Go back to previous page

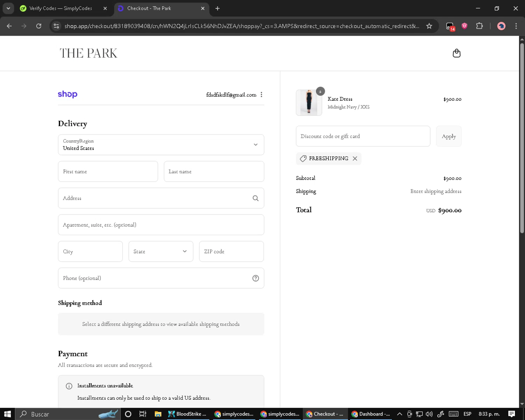[x=9, y=26]
